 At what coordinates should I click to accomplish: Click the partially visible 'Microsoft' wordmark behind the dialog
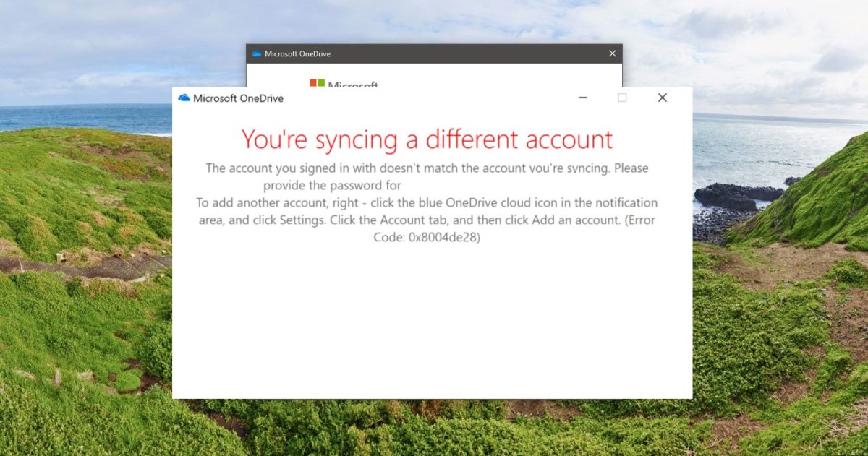click(x=354, y=85)
